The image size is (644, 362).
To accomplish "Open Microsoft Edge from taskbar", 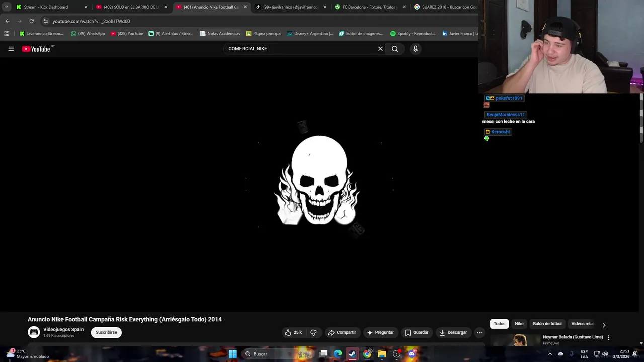I will (x=338, y=354).
